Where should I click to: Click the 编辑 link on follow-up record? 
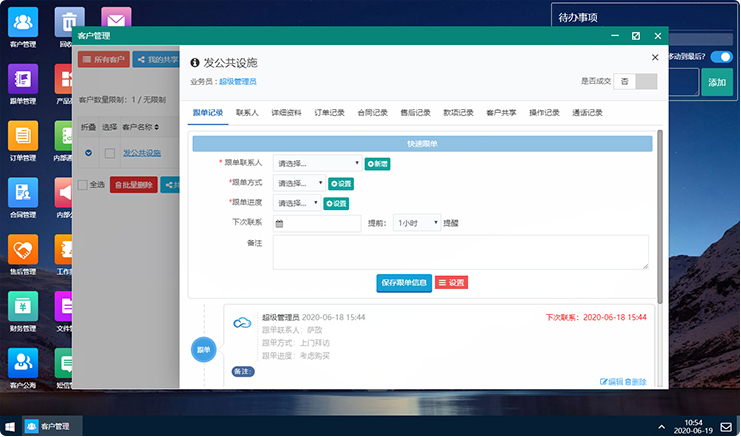tap(612, 382)
